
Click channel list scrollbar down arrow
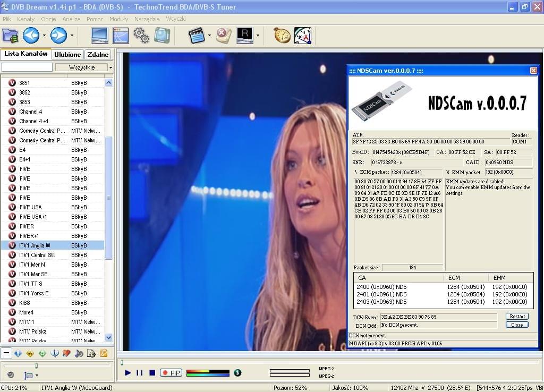[x=108, y=337]
